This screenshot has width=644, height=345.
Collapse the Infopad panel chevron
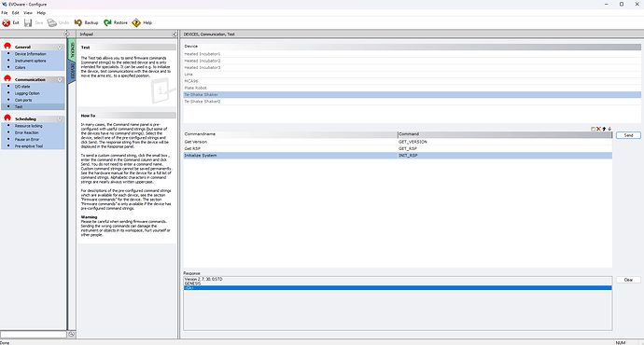tap(175, 34)
